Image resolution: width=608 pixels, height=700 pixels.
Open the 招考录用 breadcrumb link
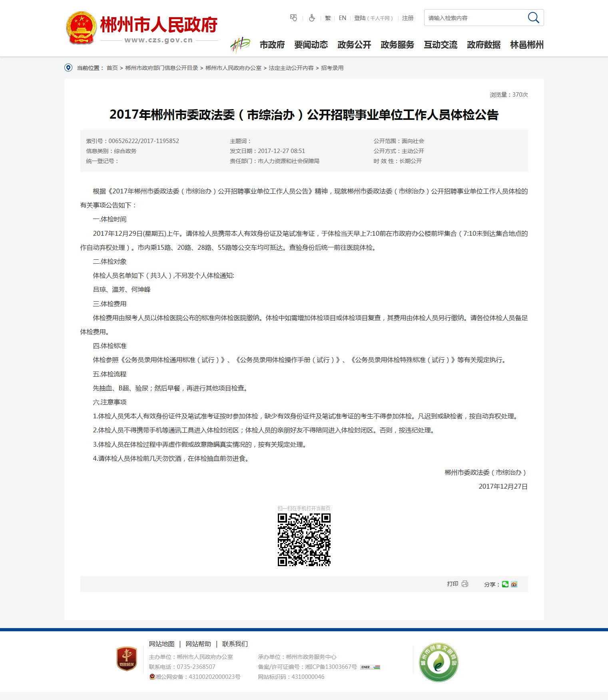(x=332, y=68)
